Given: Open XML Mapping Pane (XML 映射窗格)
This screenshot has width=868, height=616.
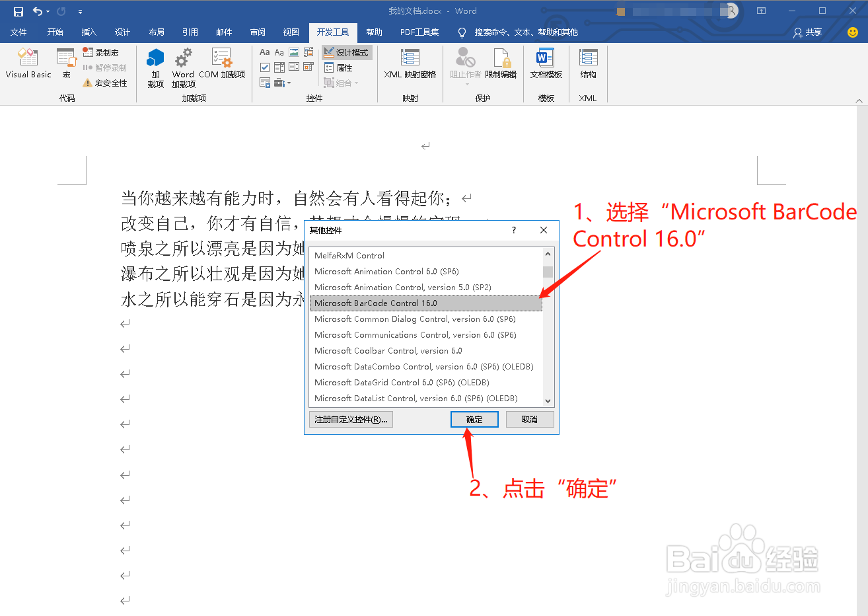Looking at the screenshot, I should [410, 63].
